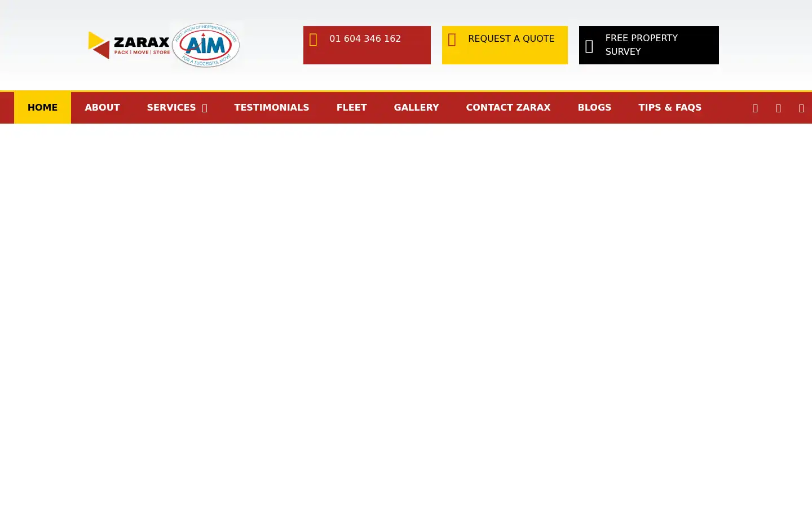Go to Contact Zarax page

pos(508,107)
